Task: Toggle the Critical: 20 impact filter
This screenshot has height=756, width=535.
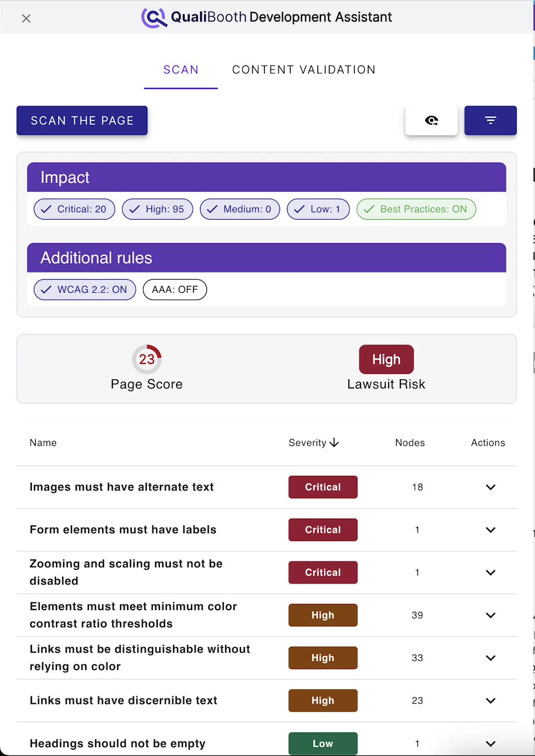Action: pos(74,209)
